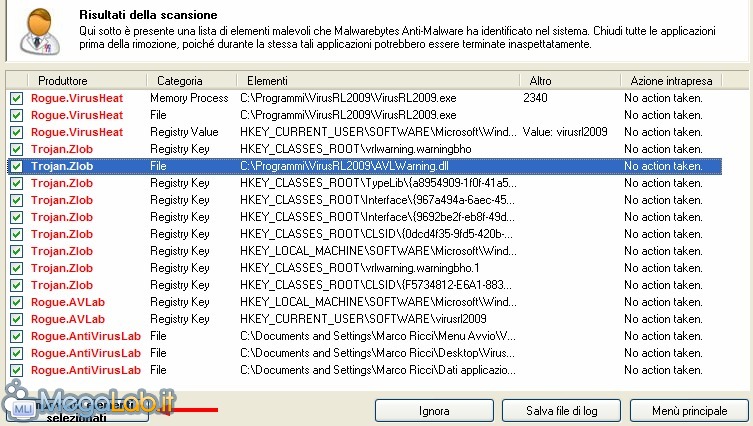
Task: Uncheck the highlighted Trojan.Zob AVLWarning.dll checkbox
Action: tap(16, 166)
